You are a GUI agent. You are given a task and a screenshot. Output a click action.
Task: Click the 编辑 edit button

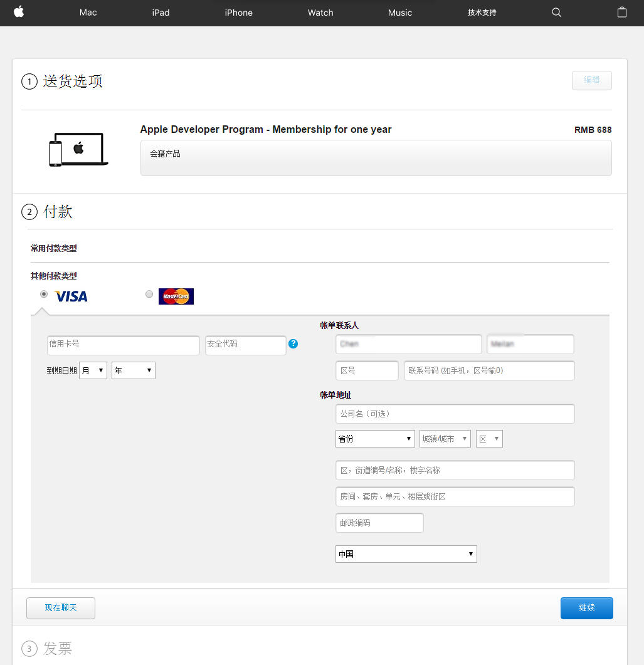click(x=592, y=80)
